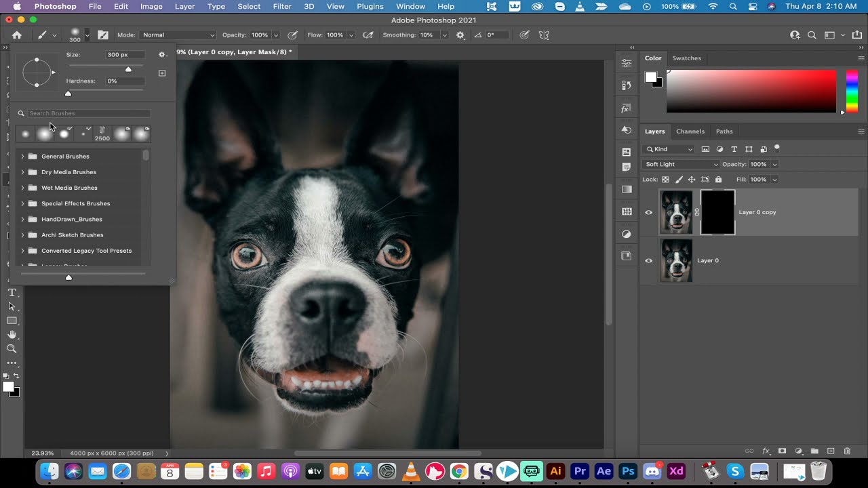This screenshot has width=868, height=488.
Task: Open the Properties panel icon
Action: [x=627, y=62]
